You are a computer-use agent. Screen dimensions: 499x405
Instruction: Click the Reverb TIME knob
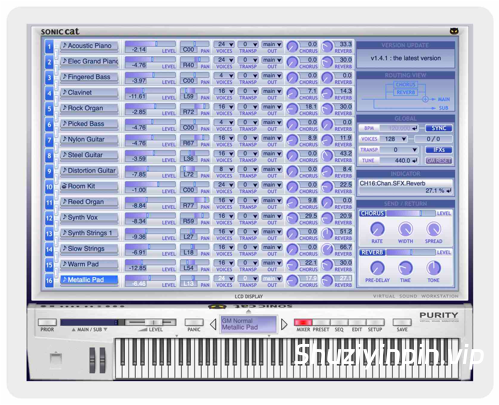(x=405, y=268)
